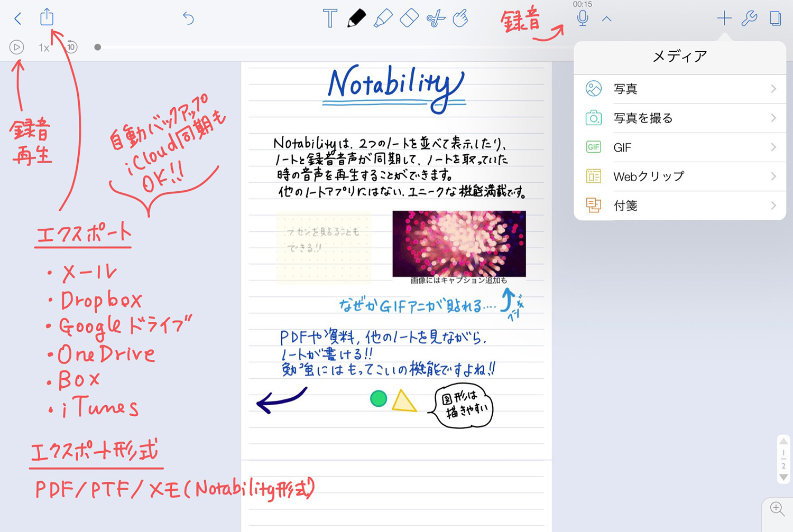Image resolution: width=793 pixels, height=532 pixels.
Task: Select the Pen tool
Action: point(356,18)
